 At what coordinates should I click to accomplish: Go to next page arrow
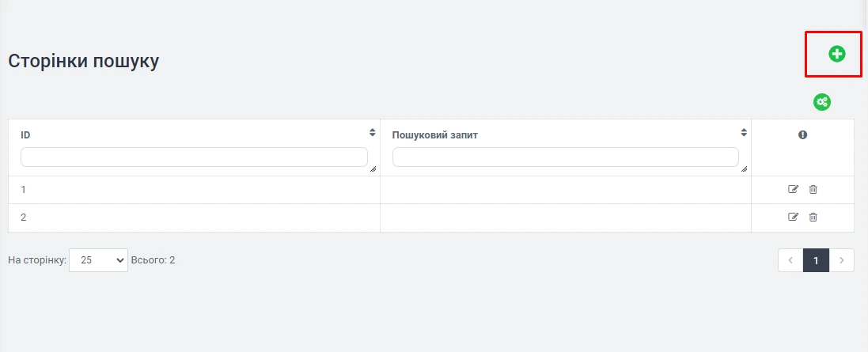click(842, 260)
